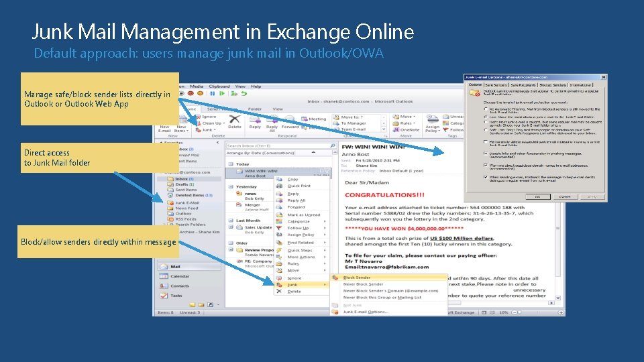Open the News Feed folder
The image size is (644, 362).
click(x=182, y=208)
